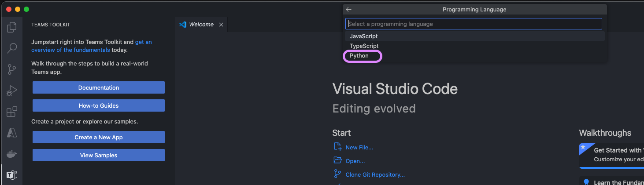The image size is (644, 185).
Task: Click the VS Code icon on Welcome tab
Action: [183, 25]
